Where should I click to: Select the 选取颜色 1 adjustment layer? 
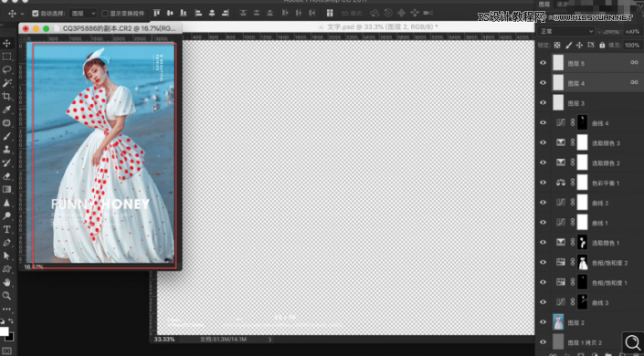coord(590,242)
